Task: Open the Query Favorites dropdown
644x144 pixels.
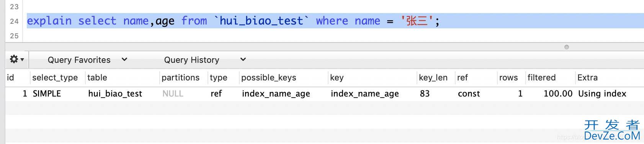Action: [x=87, y=60]
